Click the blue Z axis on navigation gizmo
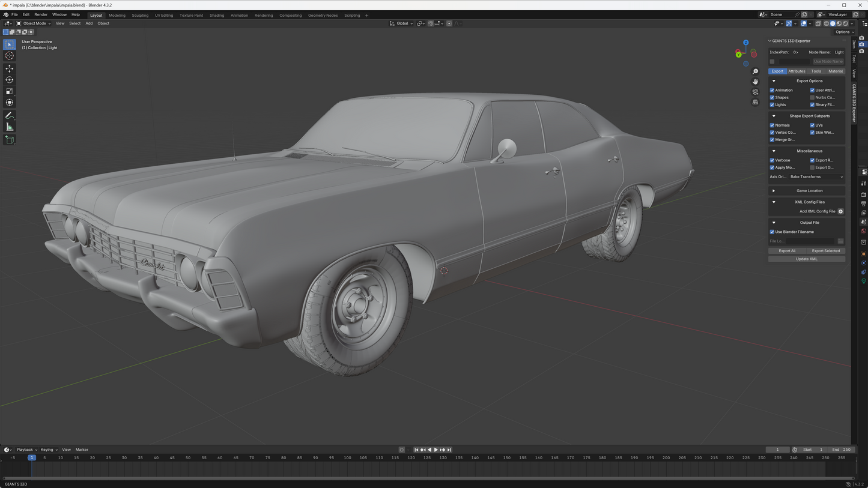Image resolution: width=868 pixels, height=488 pixels. click(745, 43)
